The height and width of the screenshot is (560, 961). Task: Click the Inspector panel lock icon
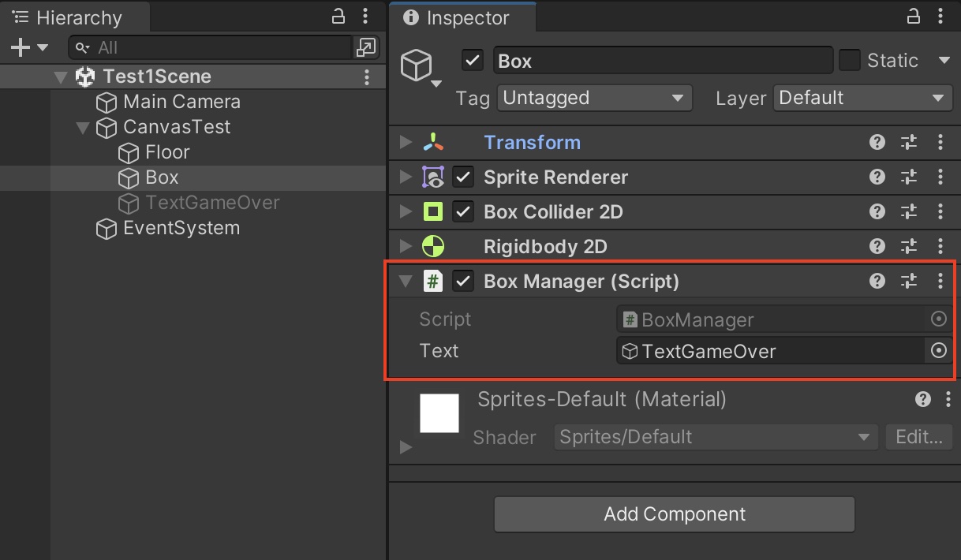914,17
